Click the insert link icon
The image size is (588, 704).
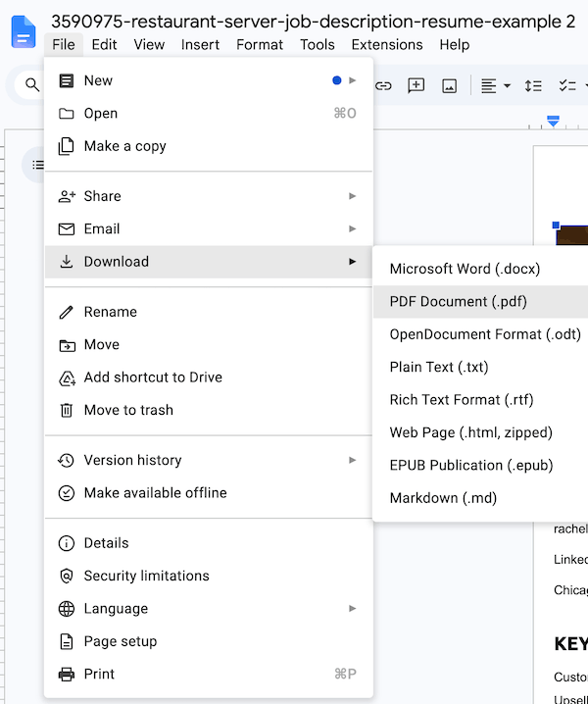pos(383,85)
